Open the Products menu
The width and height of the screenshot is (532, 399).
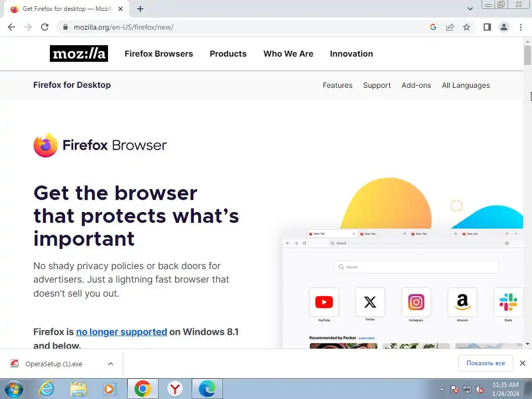click(228, 54)
